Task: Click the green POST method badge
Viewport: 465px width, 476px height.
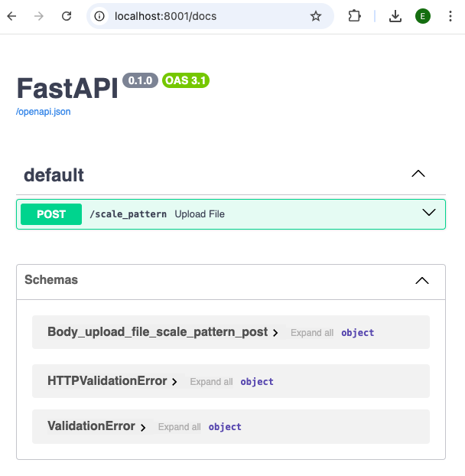Action: pyautogui.click(x=51, y=214)
